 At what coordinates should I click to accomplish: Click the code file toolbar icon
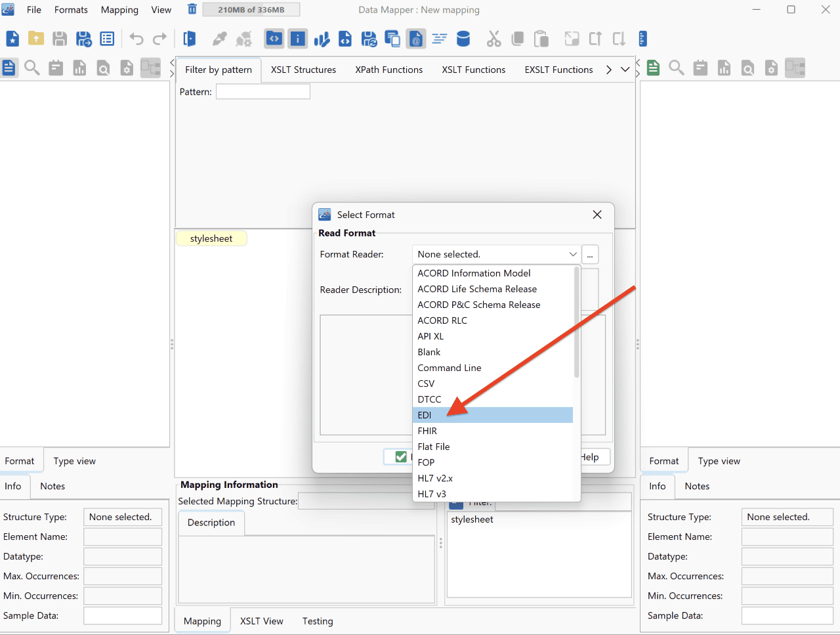tap(345, 39)
